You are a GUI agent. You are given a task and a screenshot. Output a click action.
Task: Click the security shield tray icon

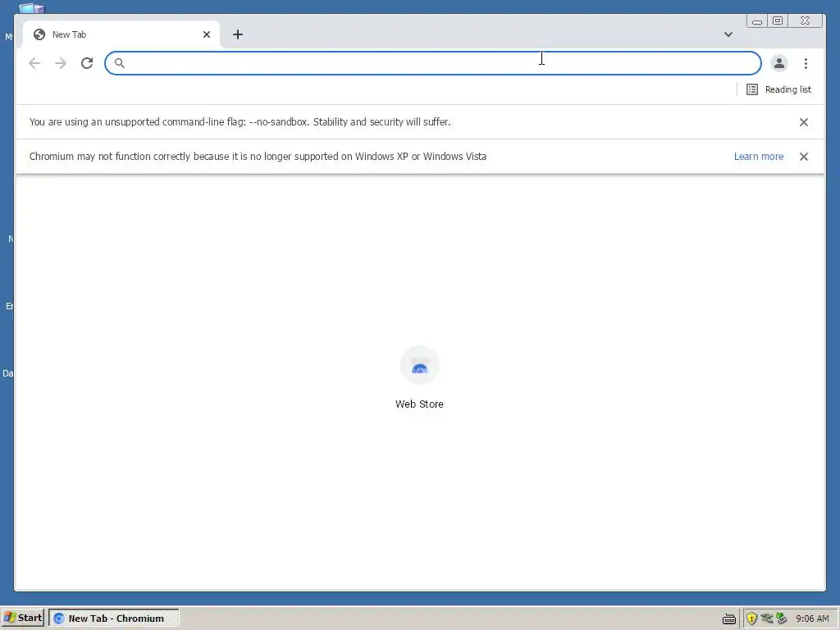pyautogui.click(x=751, y=619)
